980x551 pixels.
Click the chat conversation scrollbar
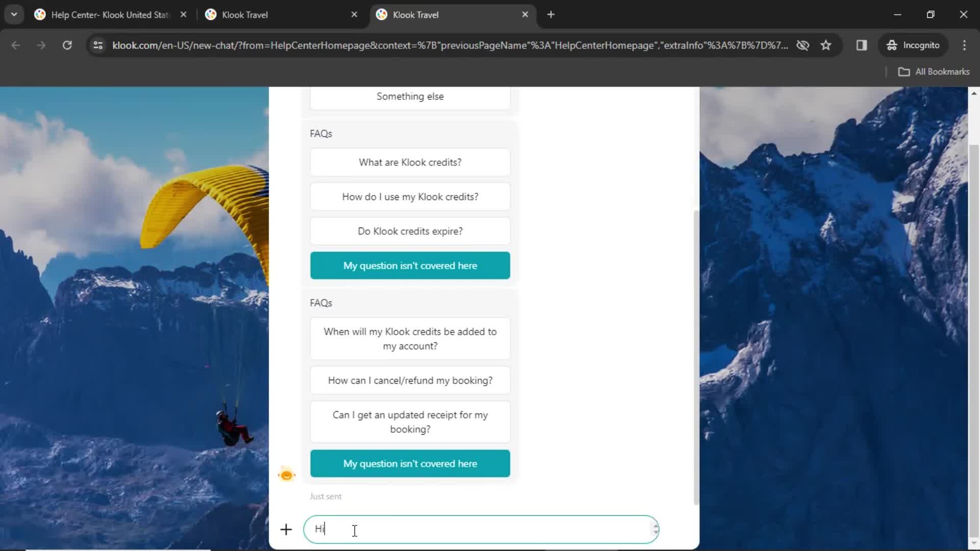(696, 357)
